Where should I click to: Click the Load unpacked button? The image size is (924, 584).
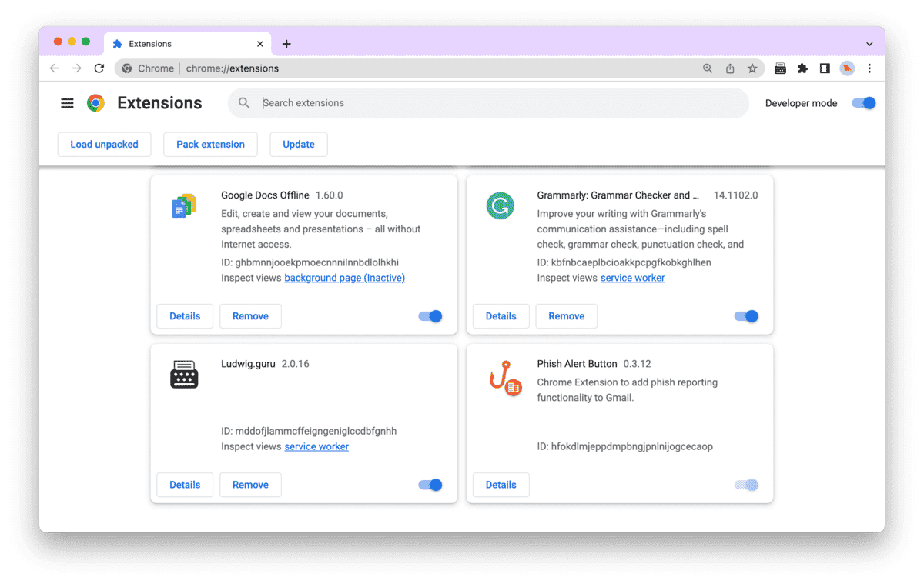pyautogui.click(x=104, y=144)
